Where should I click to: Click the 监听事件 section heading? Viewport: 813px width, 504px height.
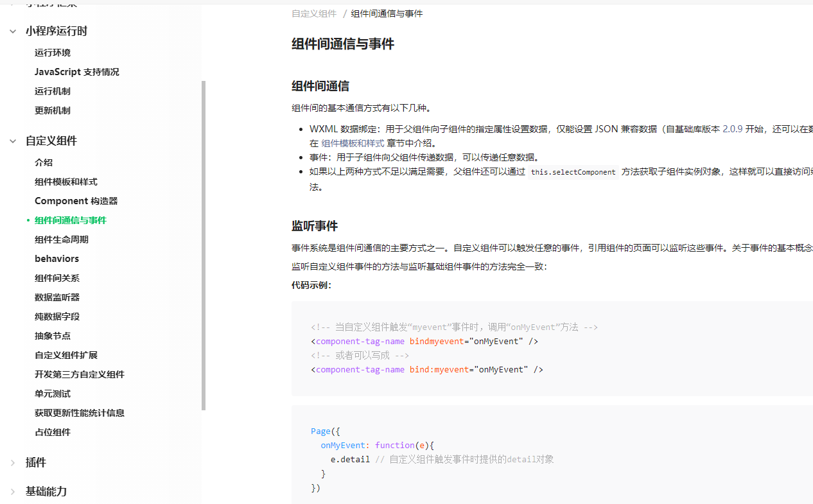[x=315, y=226]
